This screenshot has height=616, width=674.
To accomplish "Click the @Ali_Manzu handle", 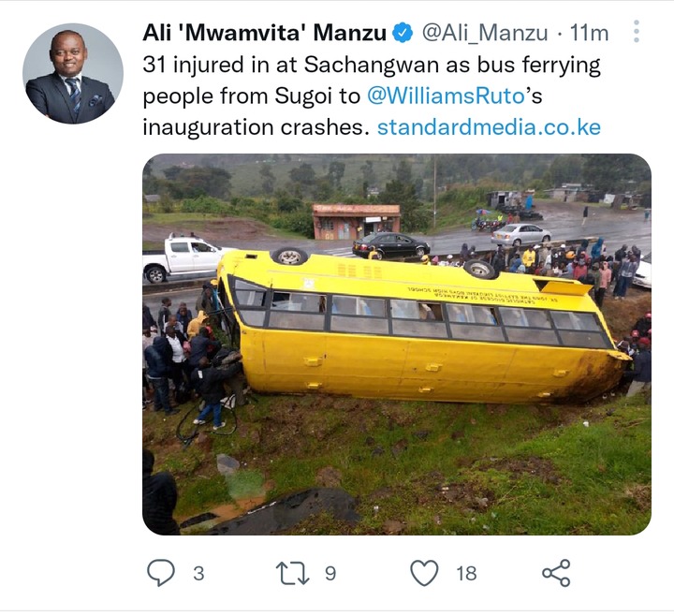I will 485,33.
